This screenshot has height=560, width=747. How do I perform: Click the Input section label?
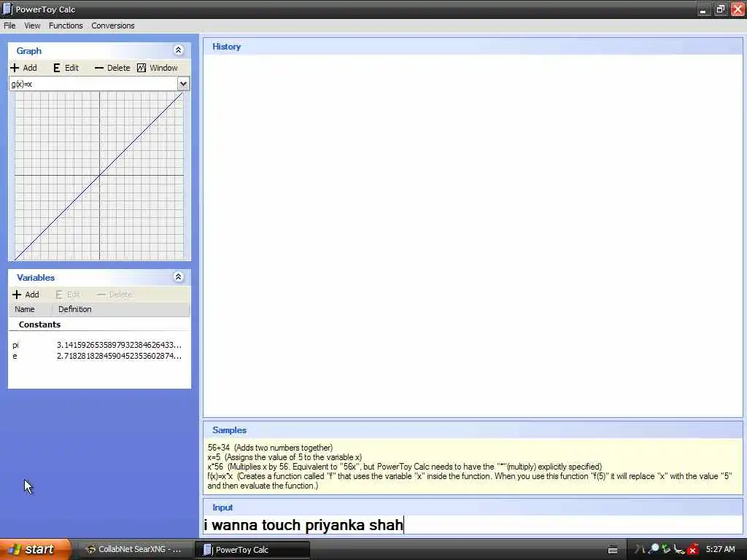click(222, 507)
